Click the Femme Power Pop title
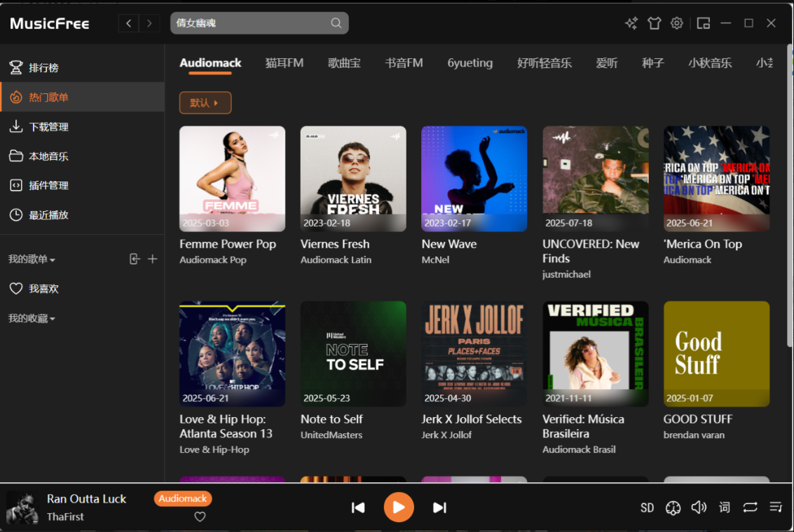The height and width of the screenshot is (532, 794). [x=228, y=244]
